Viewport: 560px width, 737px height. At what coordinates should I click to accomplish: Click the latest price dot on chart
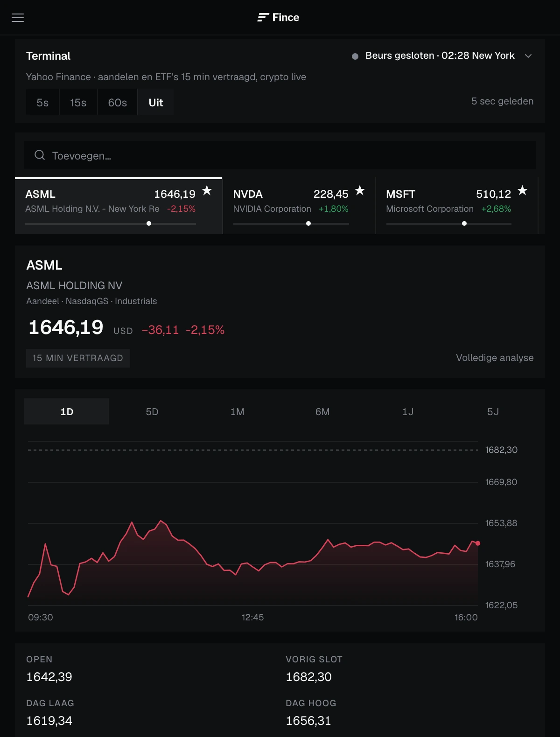point(478,543)
